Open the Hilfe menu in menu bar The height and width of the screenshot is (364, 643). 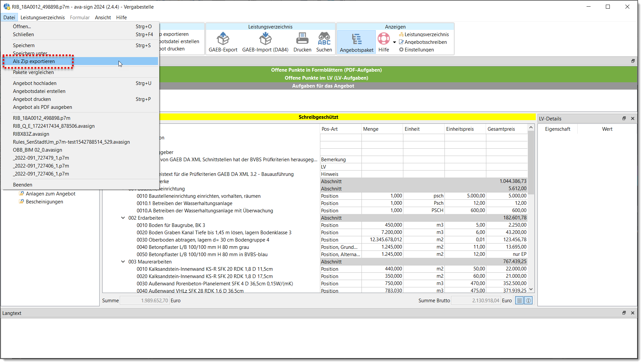pyautogui.click(x=121, y=18)
